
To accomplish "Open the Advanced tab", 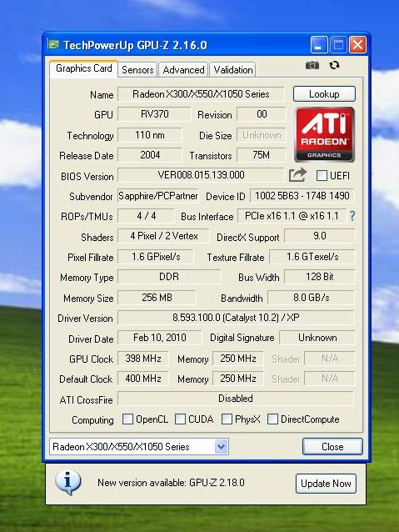I will pos(183,70).
